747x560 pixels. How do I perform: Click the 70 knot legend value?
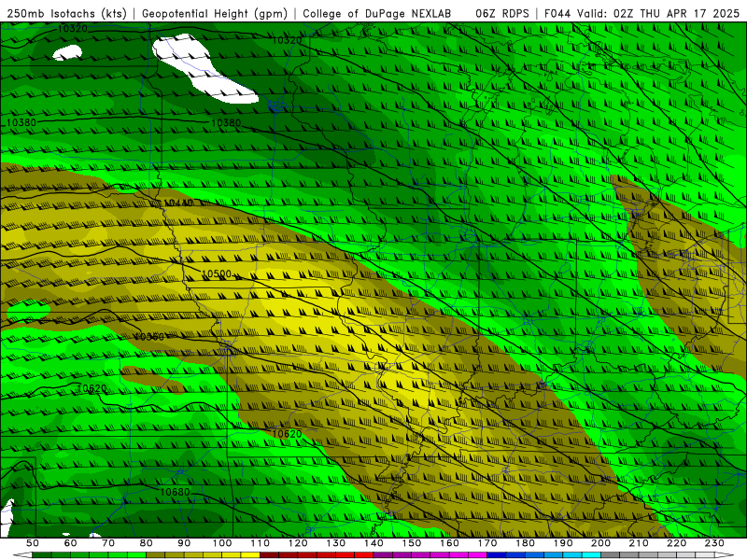coord(108,543)
